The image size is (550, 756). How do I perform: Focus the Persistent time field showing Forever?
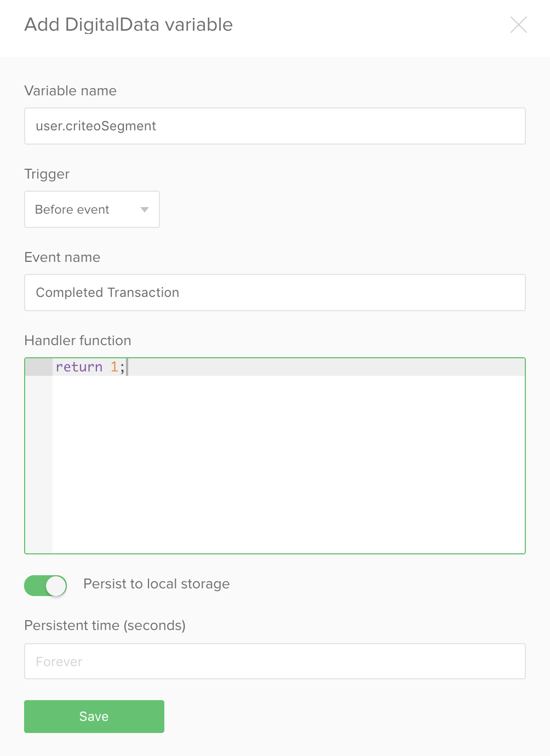click(275, 661)
